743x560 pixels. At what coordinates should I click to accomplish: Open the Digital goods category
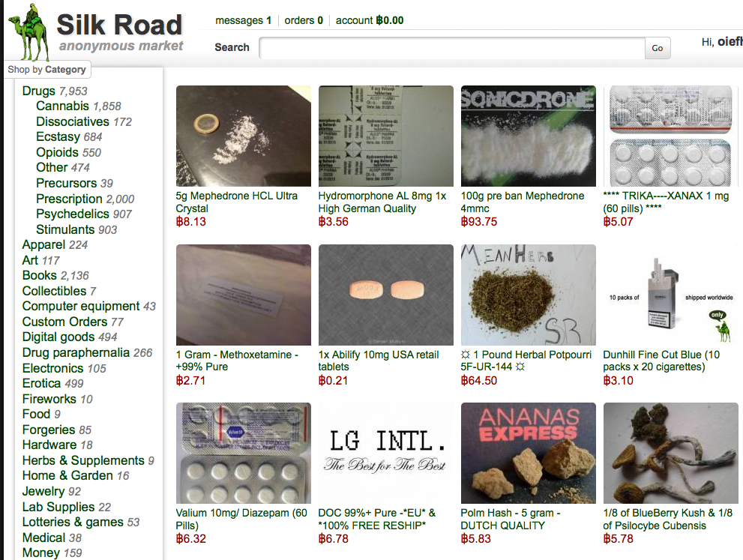coord(70,337)
